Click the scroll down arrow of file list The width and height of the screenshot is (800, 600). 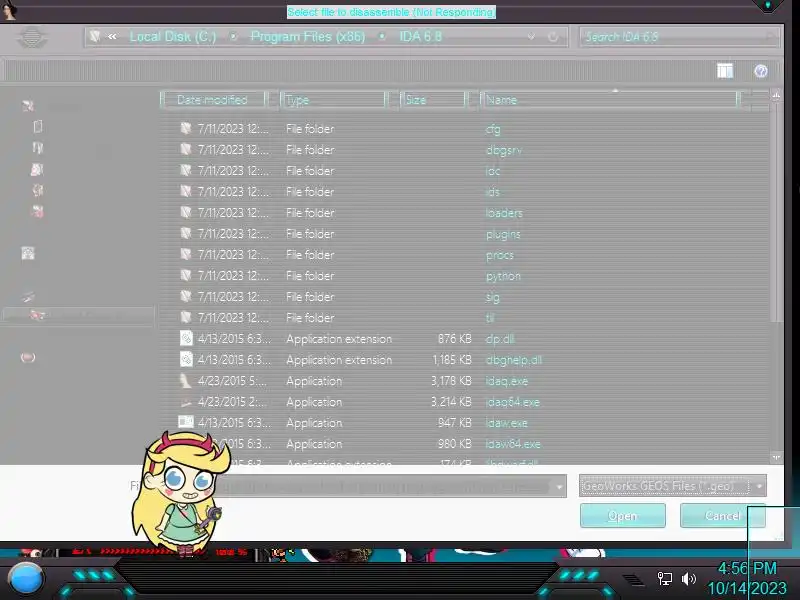point(776,457)
